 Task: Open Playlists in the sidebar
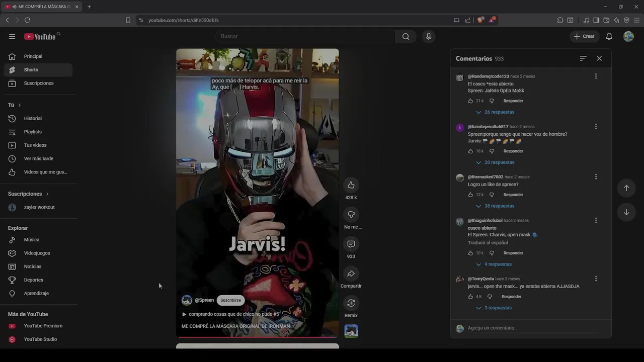(38, 132)
